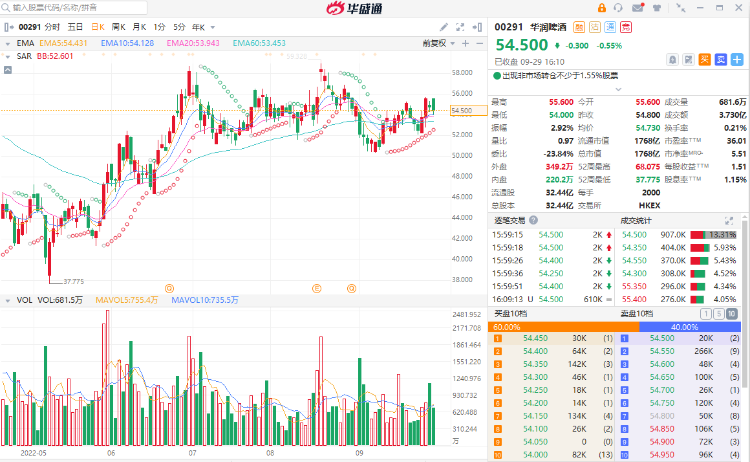Image resolution: width=750 pixels, height=462 pixels.
Task: Set price alert bell icon
Action: (673, 60)
